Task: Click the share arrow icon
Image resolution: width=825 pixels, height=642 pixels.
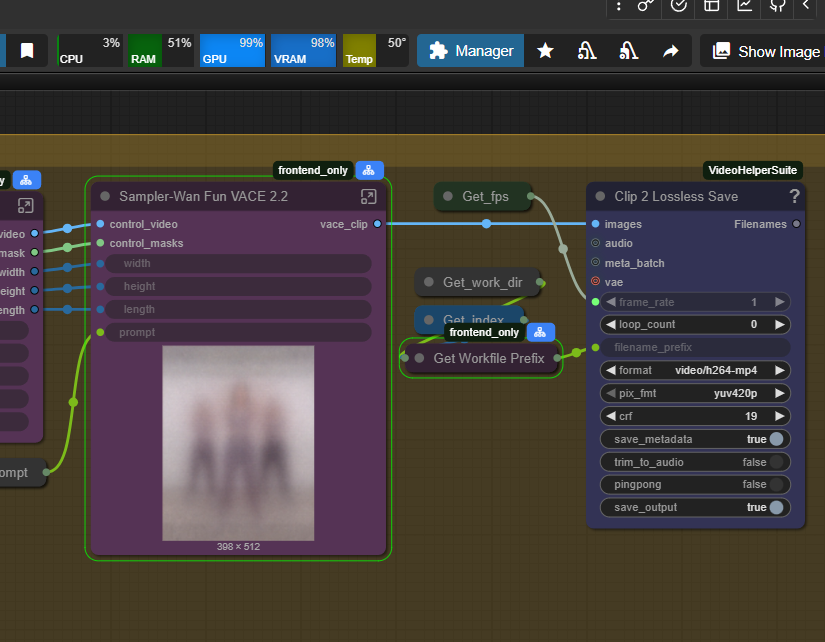Action: [x=670, y=51]
